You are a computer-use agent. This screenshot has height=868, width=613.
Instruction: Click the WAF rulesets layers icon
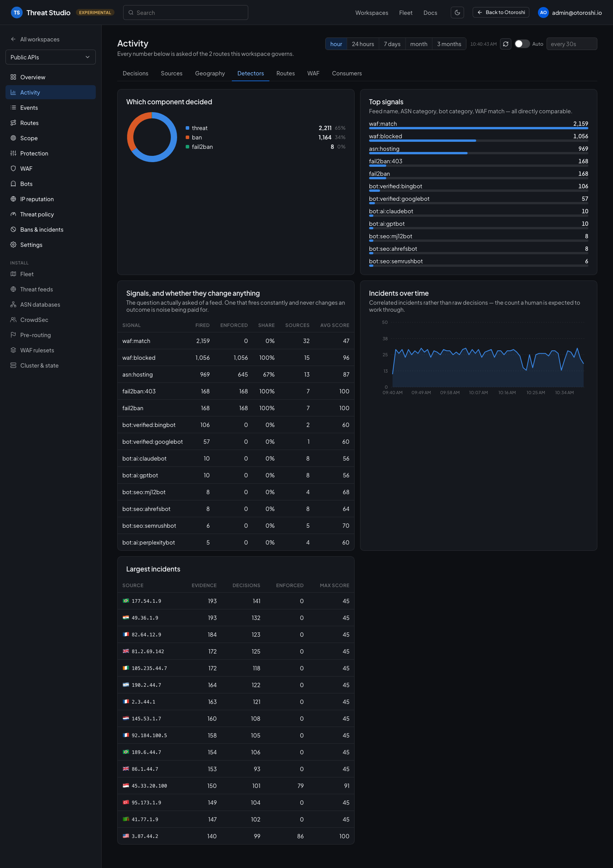[x=13, y=350]
